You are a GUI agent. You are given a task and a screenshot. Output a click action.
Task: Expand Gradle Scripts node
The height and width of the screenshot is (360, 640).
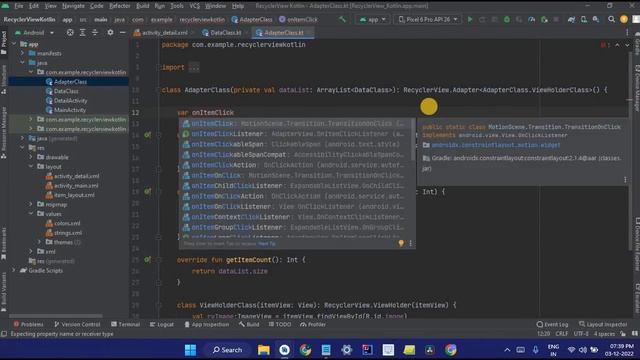(x=14, y=270)
